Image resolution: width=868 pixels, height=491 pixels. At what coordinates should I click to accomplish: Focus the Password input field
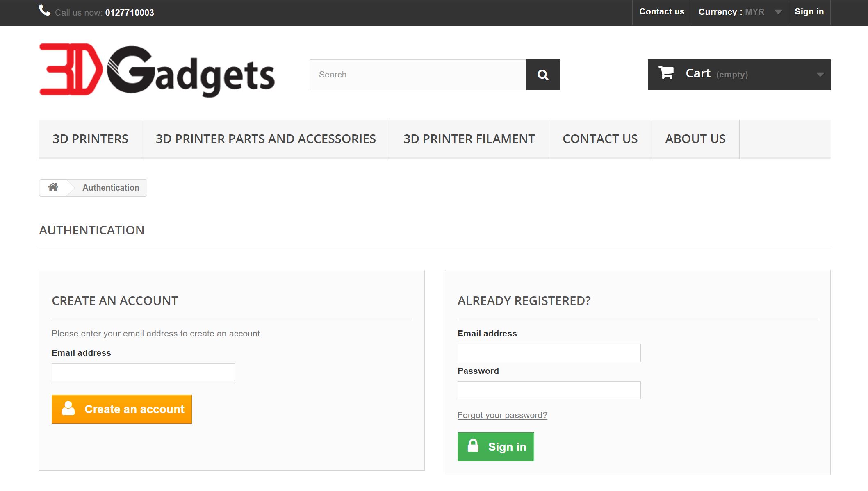[x=549, y=390]
